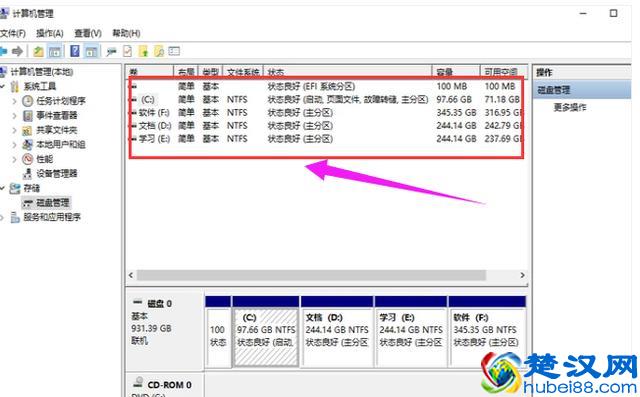Click the yellow page with magnifier icon
The image size is (640, 397).
point(159,51)
